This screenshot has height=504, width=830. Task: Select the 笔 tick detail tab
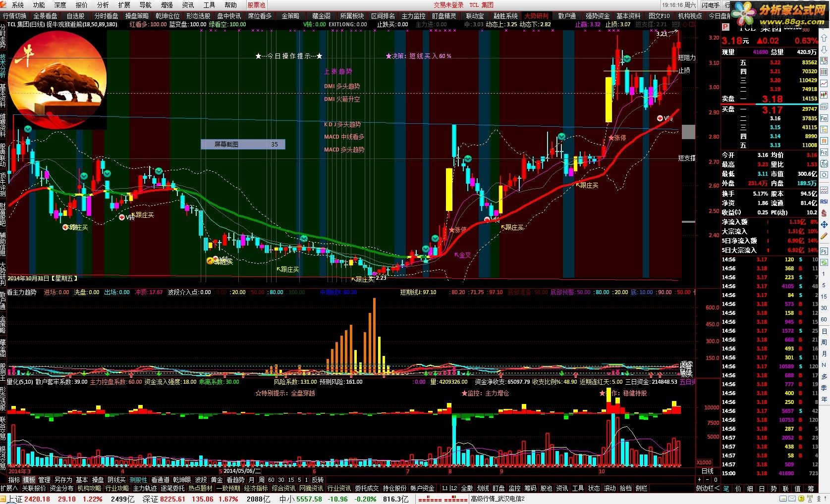click(x=726, y=488)
